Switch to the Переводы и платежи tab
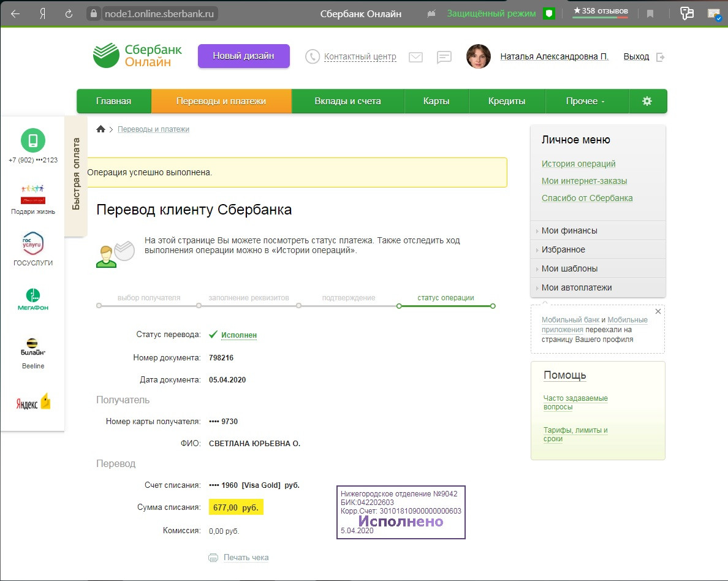 point(221,101)
